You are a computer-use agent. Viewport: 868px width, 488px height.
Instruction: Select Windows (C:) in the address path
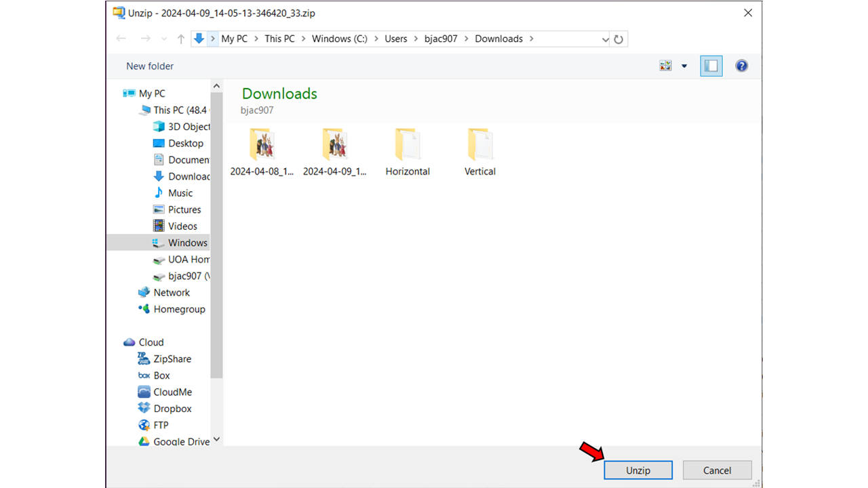(340, 39)
